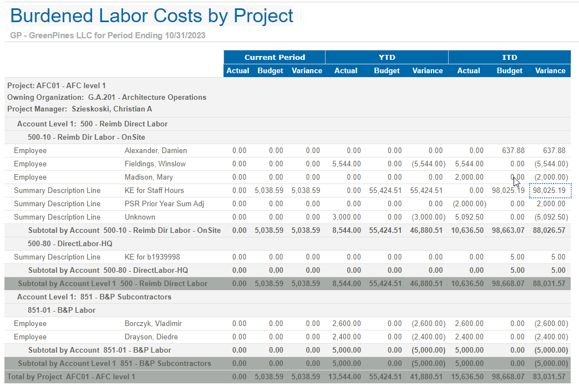
Task: Click the Total by Project AFC01 row label
Action: click(x=71, y=376)
